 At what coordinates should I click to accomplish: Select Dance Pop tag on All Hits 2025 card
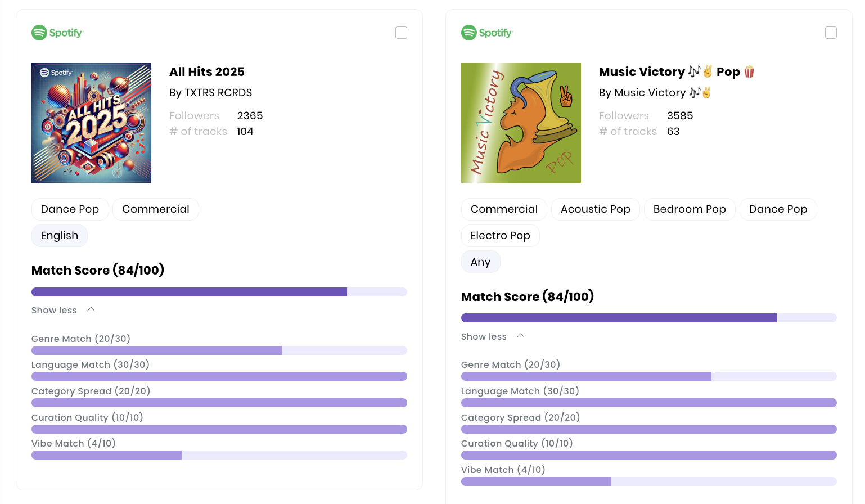click(70, 209)
